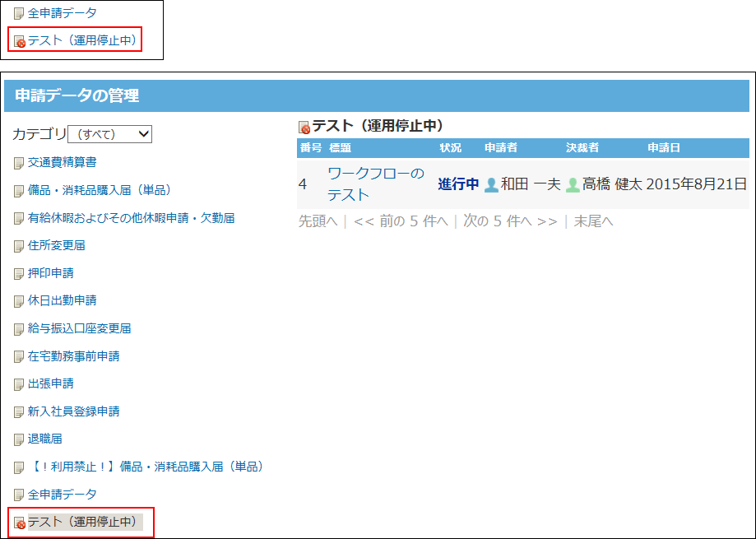Screen dimensions: 756x539
Task: Click document icon next to 出張申請
Action: coord(19,385)
